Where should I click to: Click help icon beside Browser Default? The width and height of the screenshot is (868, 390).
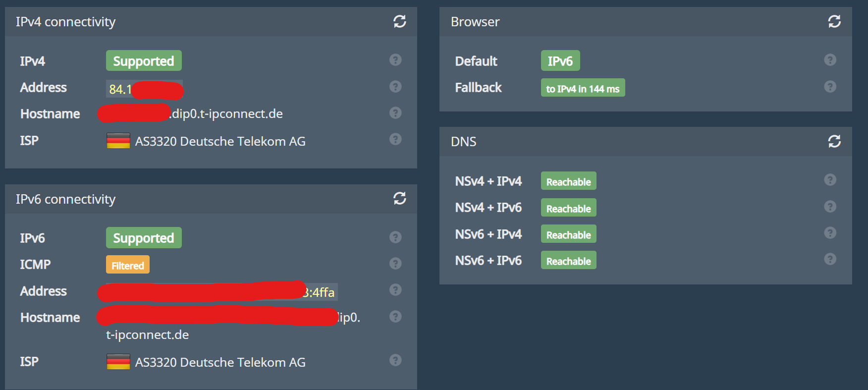[830, 60]
